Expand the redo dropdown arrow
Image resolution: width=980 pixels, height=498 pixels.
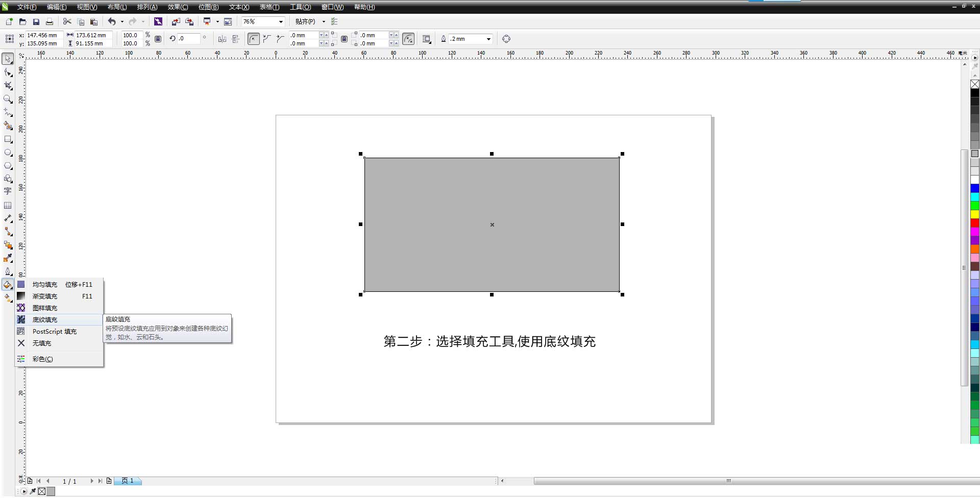click(143, 21)
